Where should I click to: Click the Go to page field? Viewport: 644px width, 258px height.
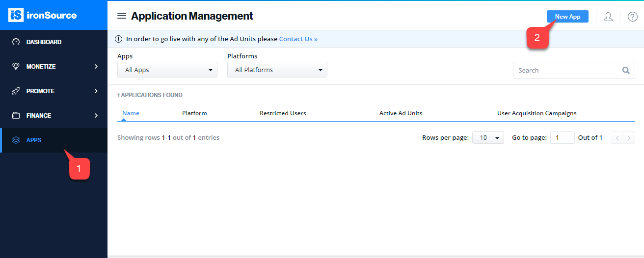(563, 138)
